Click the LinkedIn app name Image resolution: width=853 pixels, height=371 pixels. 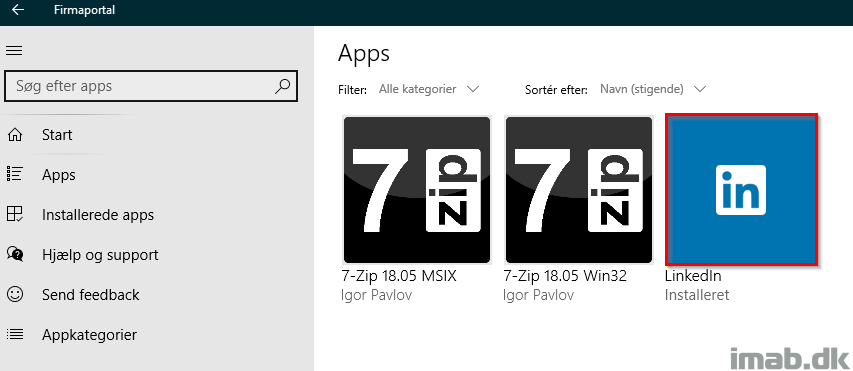pyautogui.click(x=693, y=276)
